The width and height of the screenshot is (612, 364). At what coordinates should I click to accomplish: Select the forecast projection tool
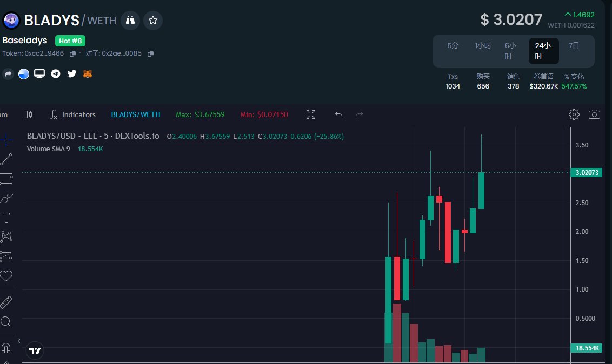tap(6, 257)
